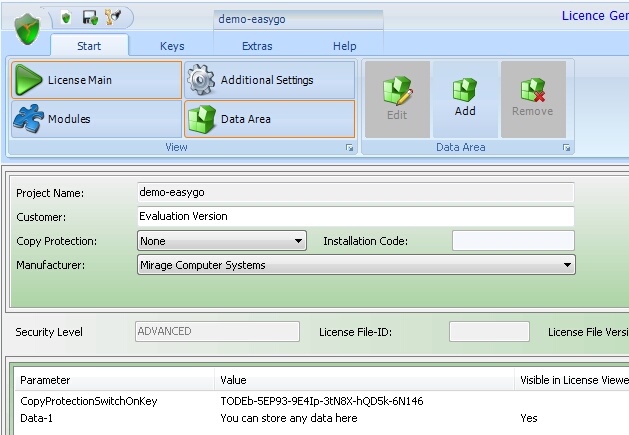Image resolution: width=629 pixels, height=435 pixels.
Task: Open License Main view
Action: (x=96, y=80)
